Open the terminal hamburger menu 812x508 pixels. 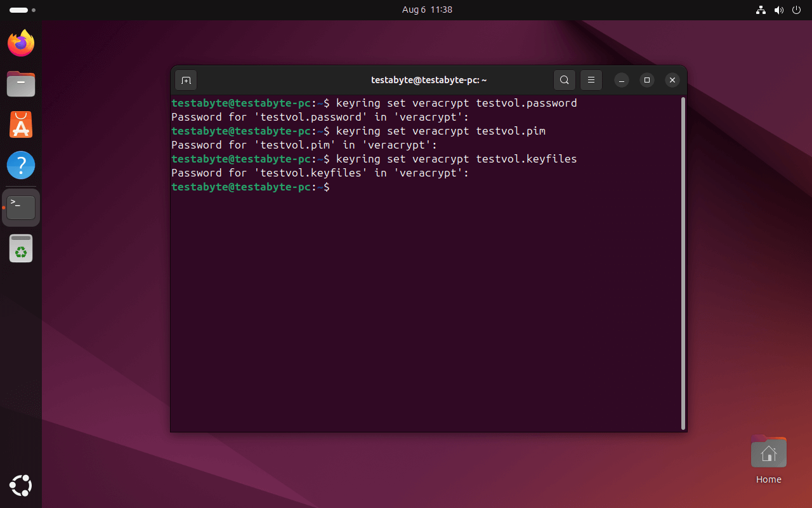pyautogui.click(x=591, y=80)
